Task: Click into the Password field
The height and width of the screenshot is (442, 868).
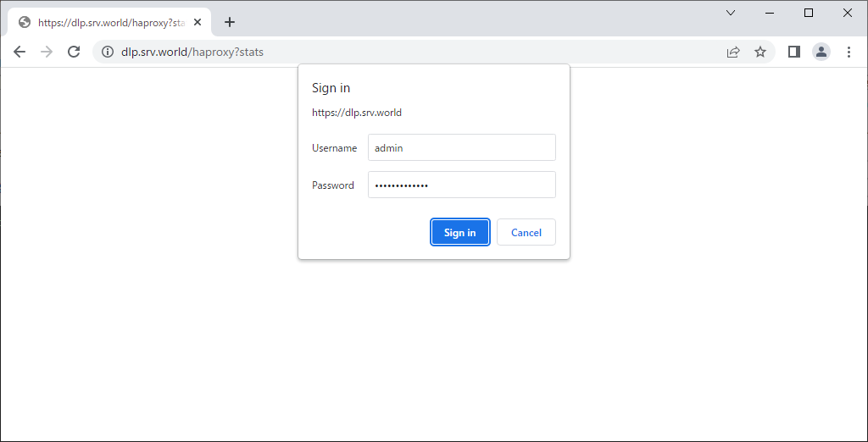Action: [461, 185]
